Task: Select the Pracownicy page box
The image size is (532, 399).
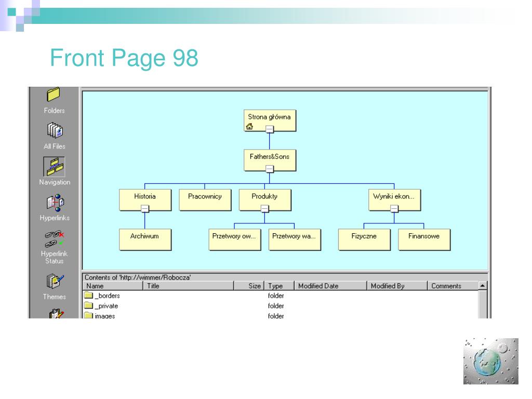Action: click(205, 200)
